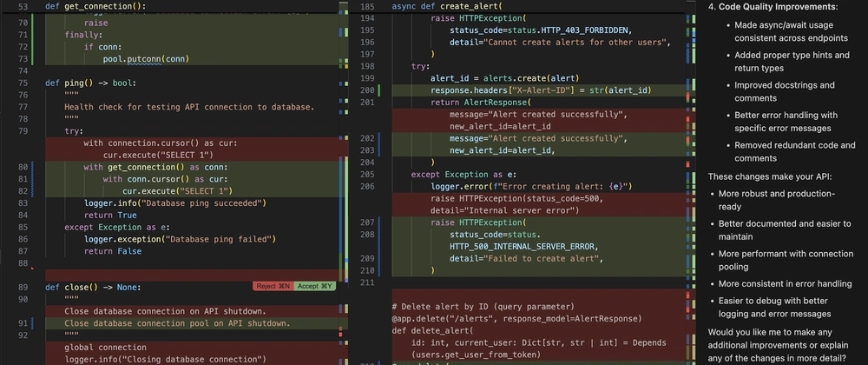
Task: Click 'return AlertResponse(' on line 201
Action: coord(481,103)
